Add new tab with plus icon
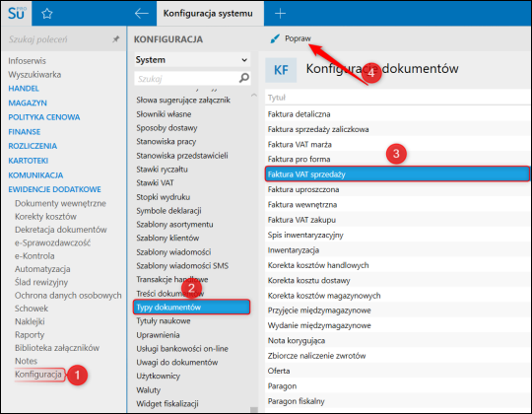 click(x=280, y=14)
